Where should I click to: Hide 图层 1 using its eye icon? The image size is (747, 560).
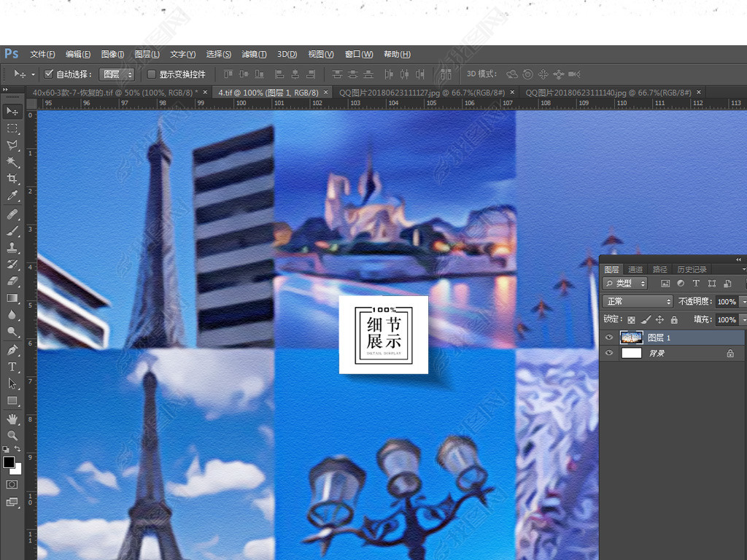pyautogui.click(x=609, y=338)
